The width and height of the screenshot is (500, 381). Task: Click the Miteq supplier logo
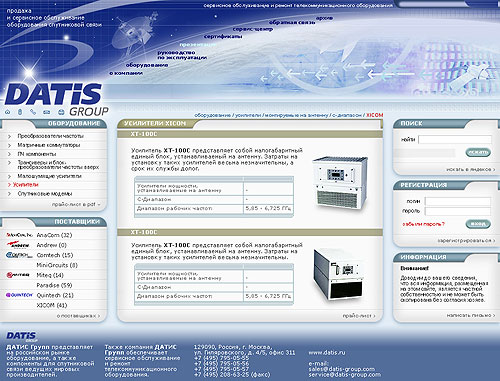18,275
